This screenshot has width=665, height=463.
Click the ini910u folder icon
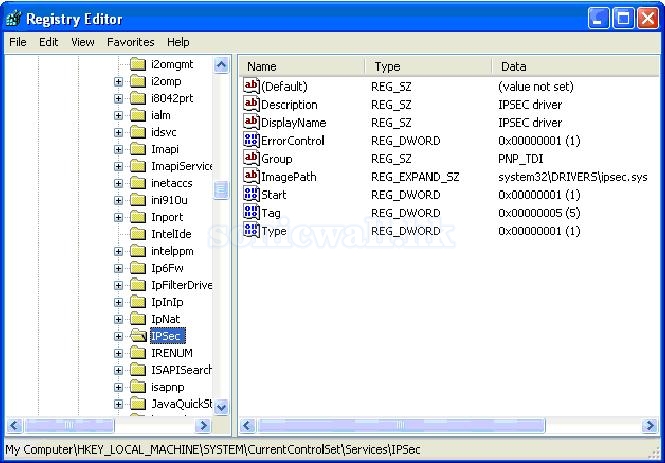click(138, 200)
